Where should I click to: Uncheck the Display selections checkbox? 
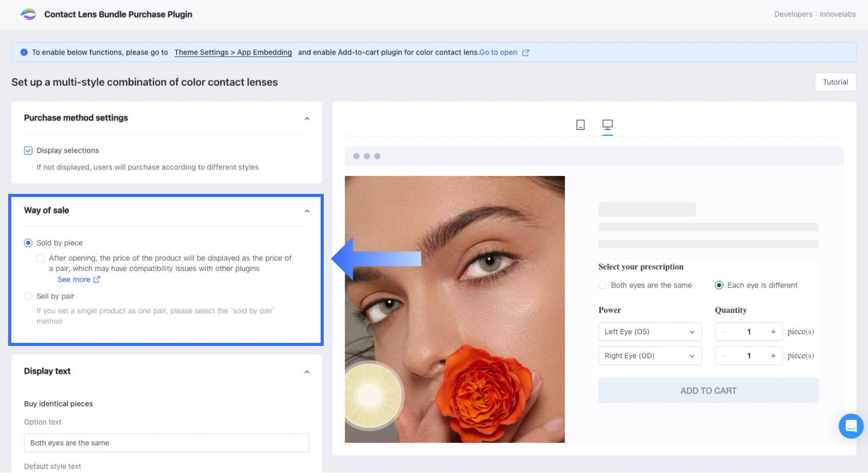pyautogui.click(x=29, y=151)
